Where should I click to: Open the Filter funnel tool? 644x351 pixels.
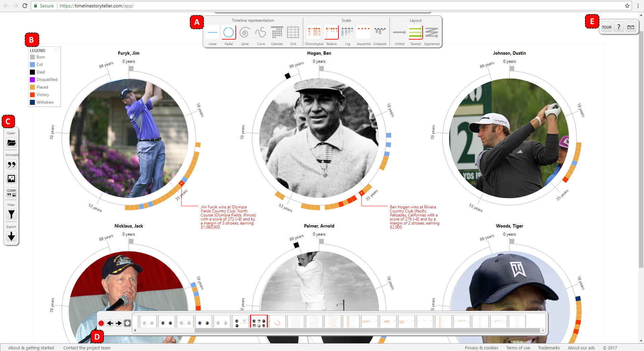coord(11,214)
